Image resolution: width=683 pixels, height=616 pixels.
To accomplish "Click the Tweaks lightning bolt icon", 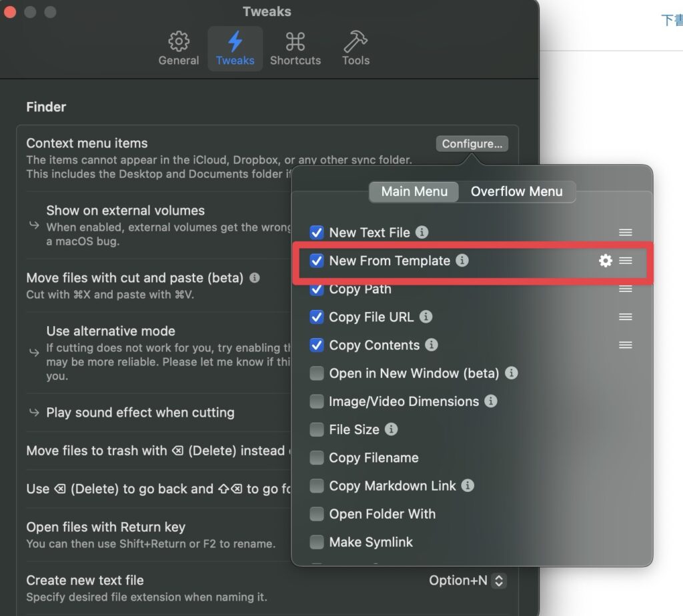I will (x=235, y=41).
